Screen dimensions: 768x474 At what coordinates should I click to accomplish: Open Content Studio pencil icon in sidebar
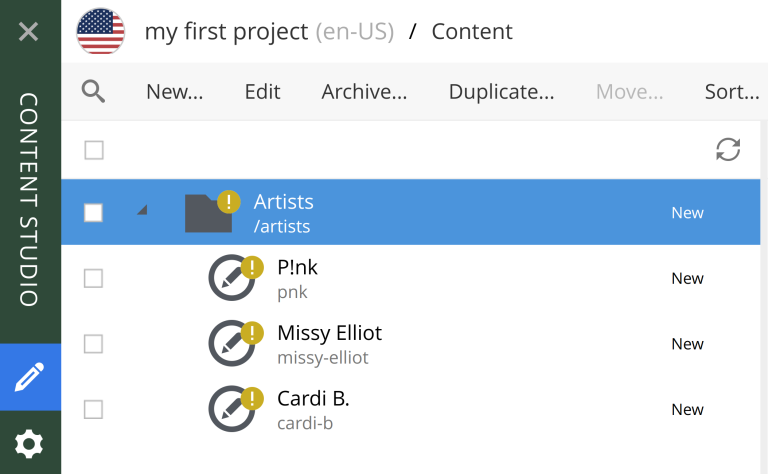pyautogui.click(x=30, y=377)
